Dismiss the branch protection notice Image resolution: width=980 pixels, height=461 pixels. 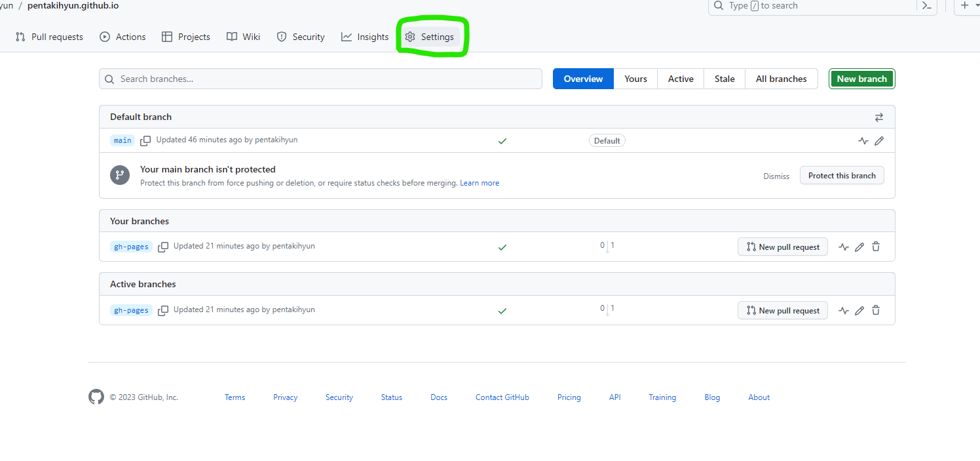(776, 176)
